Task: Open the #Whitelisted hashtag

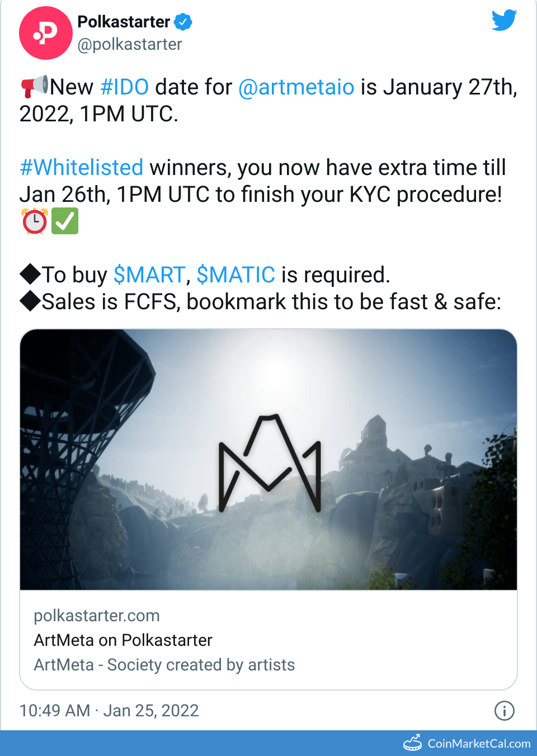Action: [82, 168]
